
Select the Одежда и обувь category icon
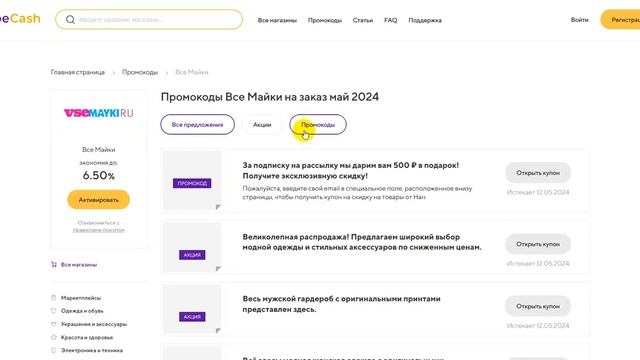pyautogui.click(x=53, y=311)
